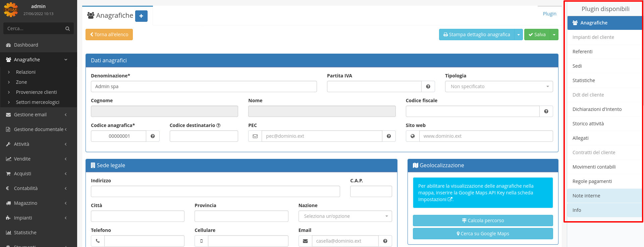Viewport: 644px width, 247px height.
Task: Click help icon beside Codice anagrafica field
Action: tap(153, 136)
